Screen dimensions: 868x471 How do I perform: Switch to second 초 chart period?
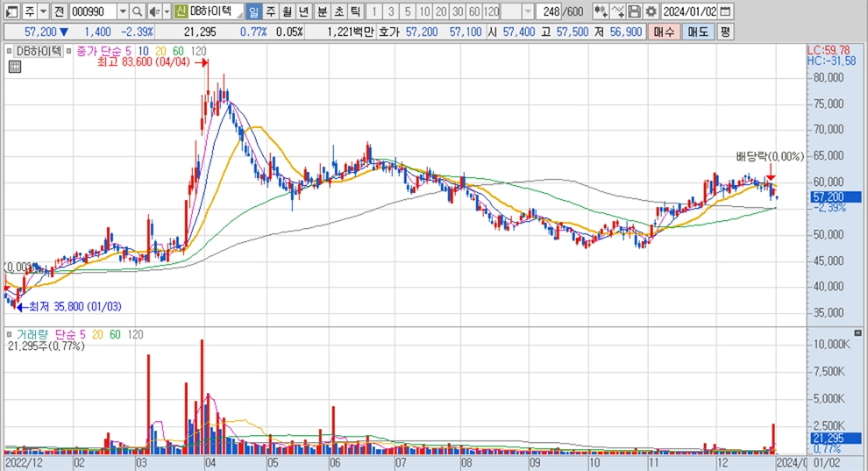point(338,11)
